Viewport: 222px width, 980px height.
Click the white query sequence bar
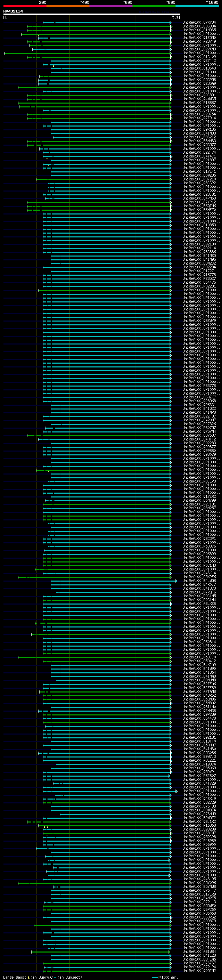[92, 15]
